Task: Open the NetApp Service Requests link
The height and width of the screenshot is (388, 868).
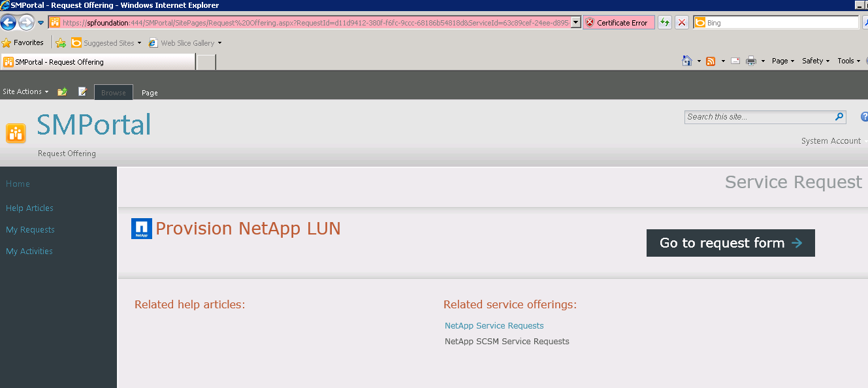Action: [494, 326]
